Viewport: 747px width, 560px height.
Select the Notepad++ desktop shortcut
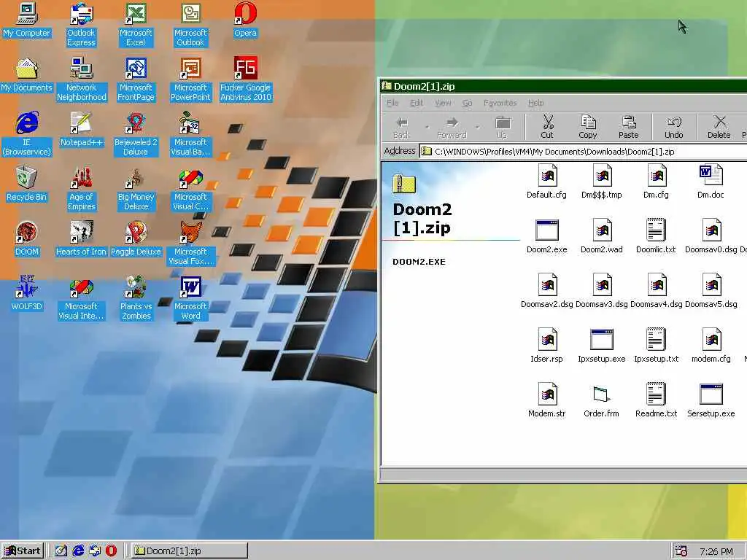tap(81, 130)
